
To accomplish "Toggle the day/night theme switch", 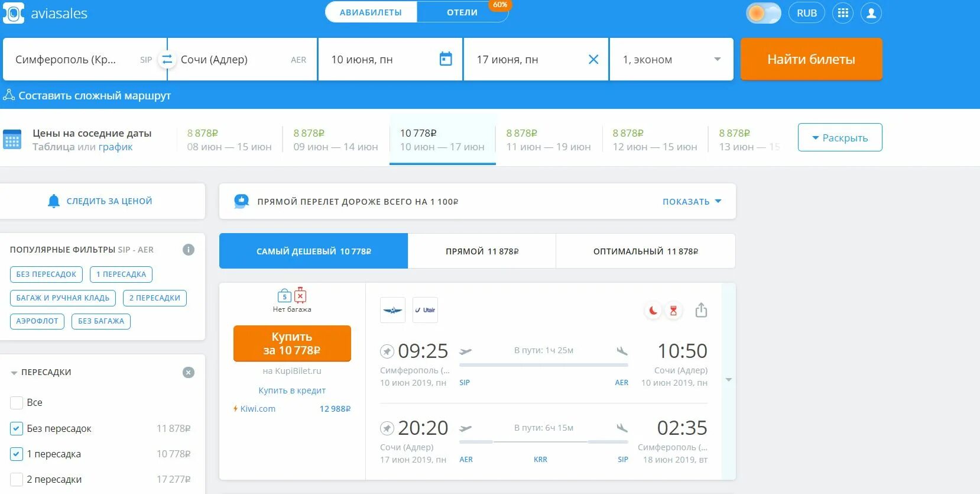I will 764,13.
